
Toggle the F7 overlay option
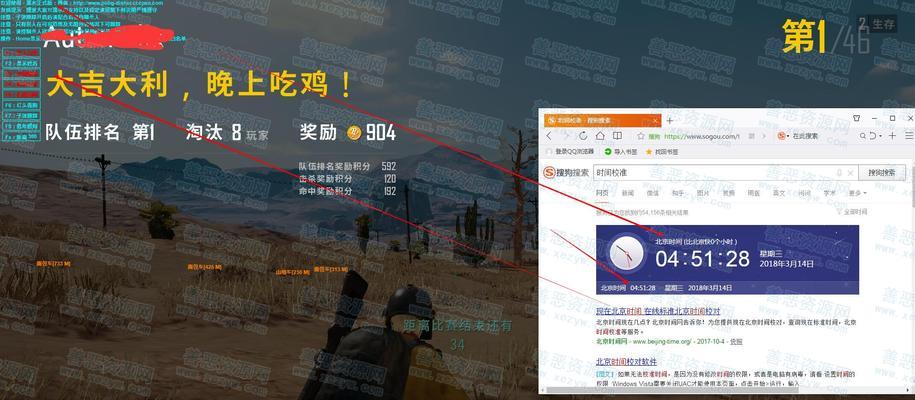[x=22, y=116]
